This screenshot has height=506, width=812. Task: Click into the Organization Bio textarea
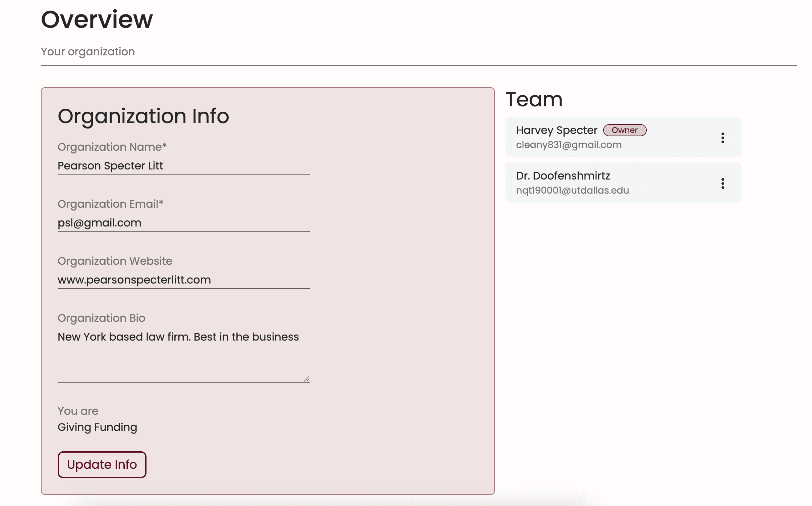point(183,355)
